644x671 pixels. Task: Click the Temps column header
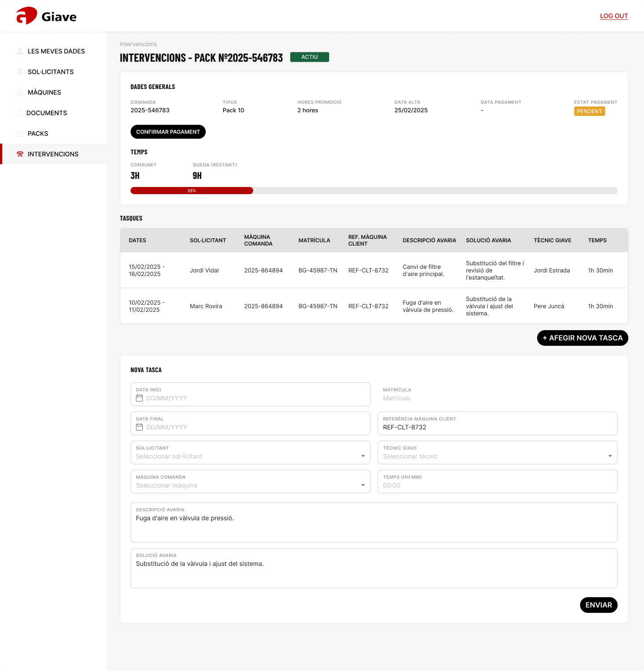click(x=597, y=240)
